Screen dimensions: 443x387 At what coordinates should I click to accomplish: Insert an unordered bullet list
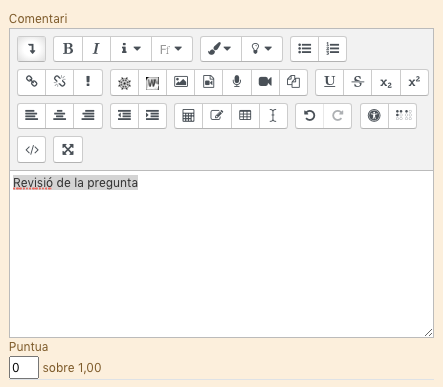click(x=305, y=49)
